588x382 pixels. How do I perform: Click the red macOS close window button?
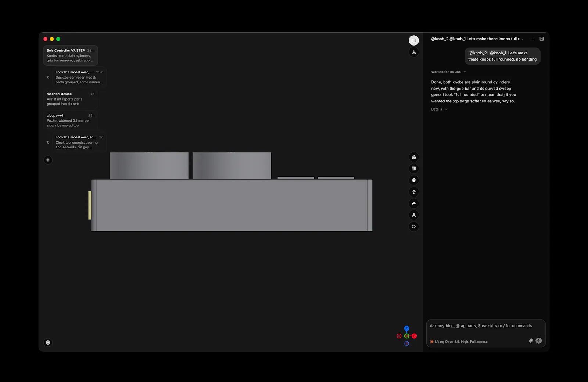(x=46, y=39)
